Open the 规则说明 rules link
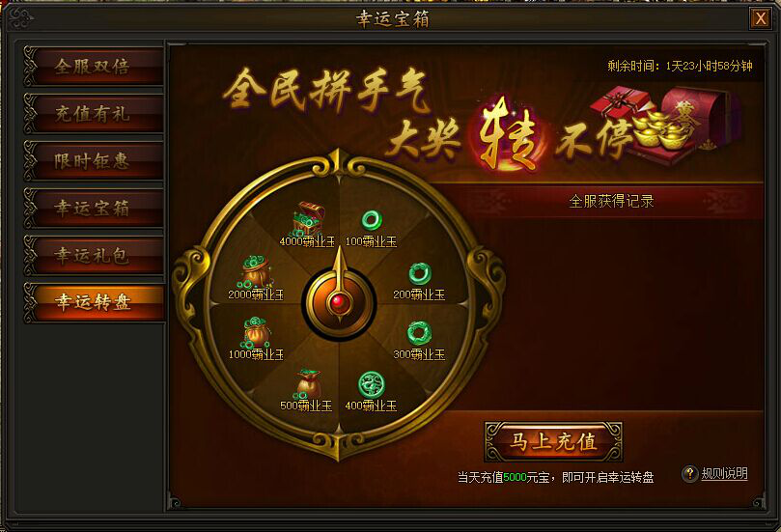Viewport: 781px width, 532px height. pos(725,473)
